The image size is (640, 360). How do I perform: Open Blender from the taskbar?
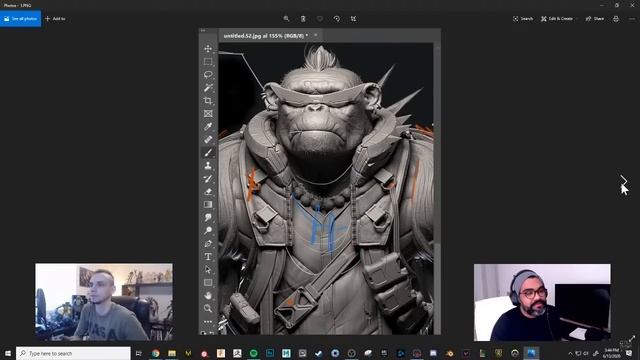tap(449, 353)
